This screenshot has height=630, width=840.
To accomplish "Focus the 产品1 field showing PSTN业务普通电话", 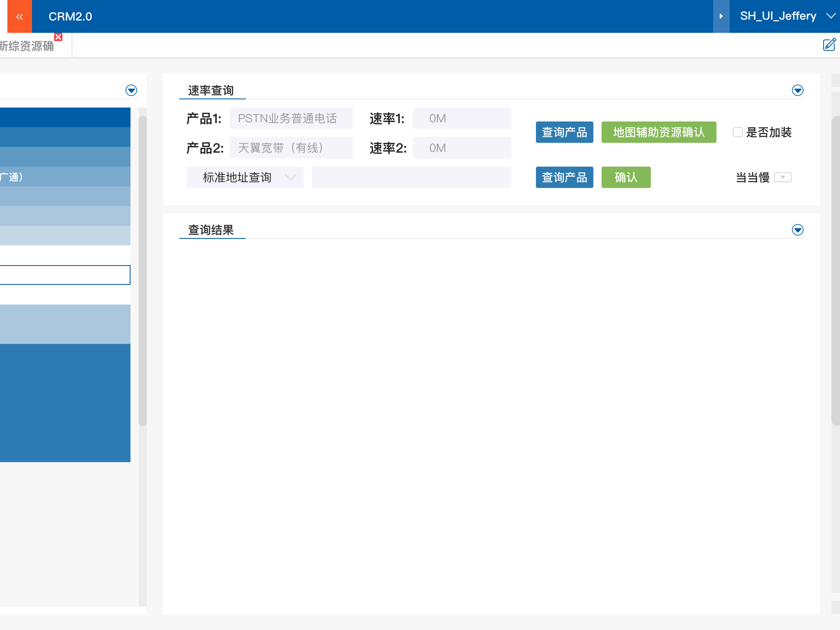I will pyautogui.click(x=291, y=118).
